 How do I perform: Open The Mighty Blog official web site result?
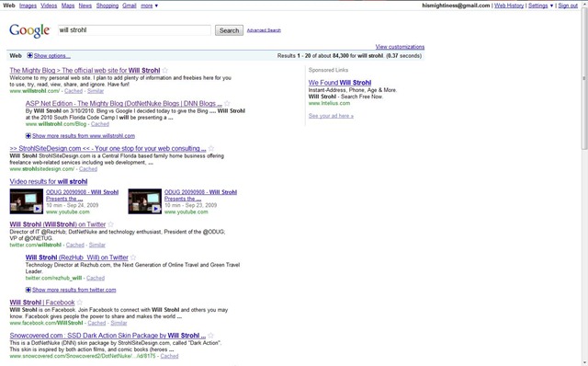(x=85, y=70)
